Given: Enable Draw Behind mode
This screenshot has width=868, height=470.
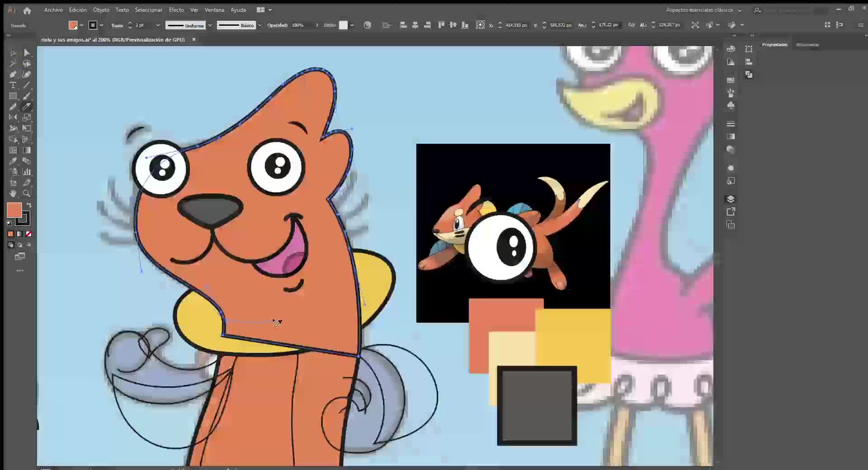Looking at the screenshot, I should pos(20,245).
